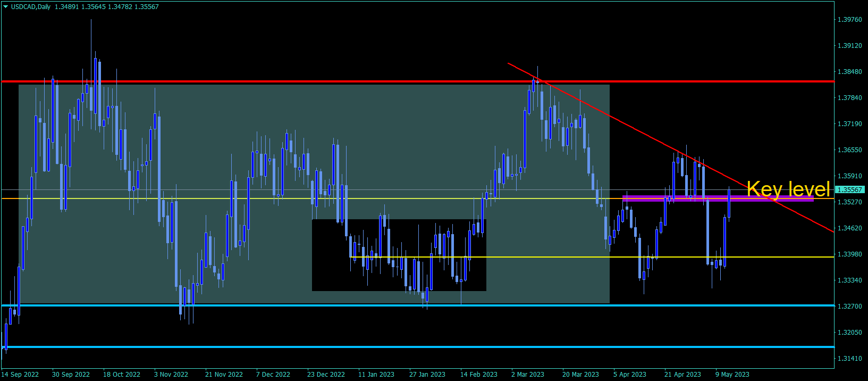The image size is (868, 381).
Task: Click the 1.37190 price scale label
Action: (x=849, y=124)
